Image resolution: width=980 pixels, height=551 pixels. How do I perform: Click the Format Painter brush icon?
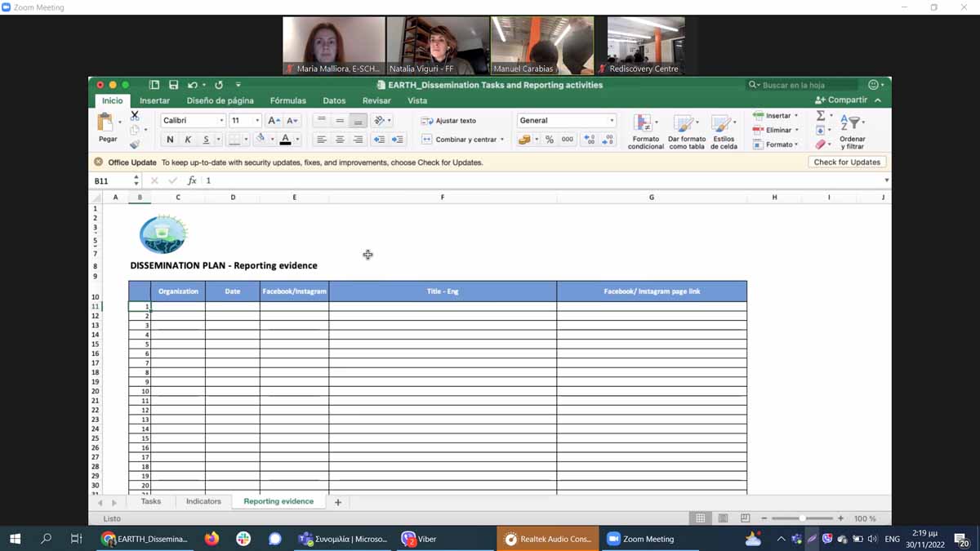135,144
